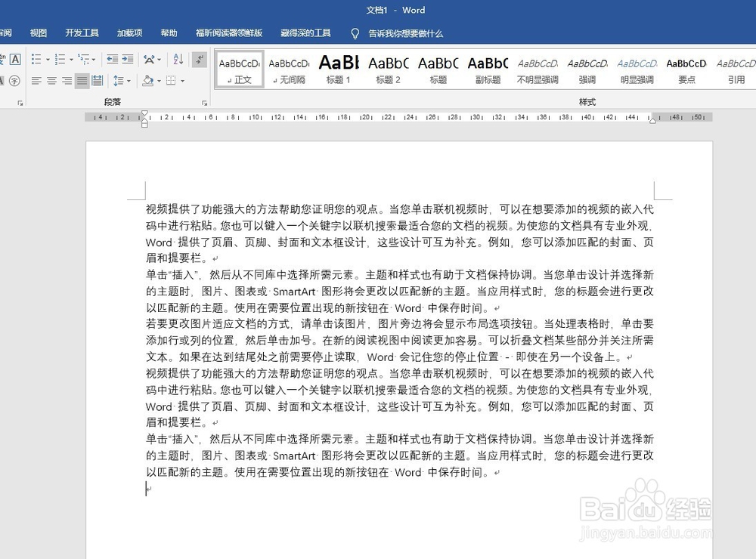Select the numbered list icon
Viewport: 756px width, 559px height.
pos(60,60)
